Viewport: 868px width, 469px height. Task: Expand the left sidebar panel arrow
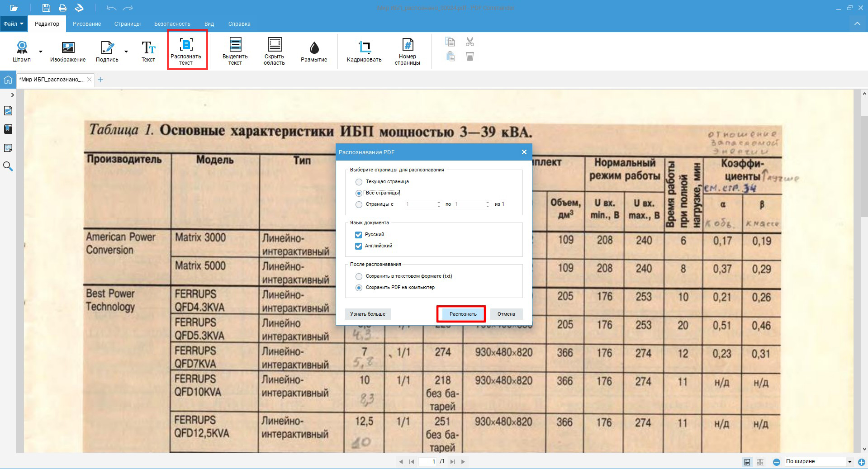point(12,95)
